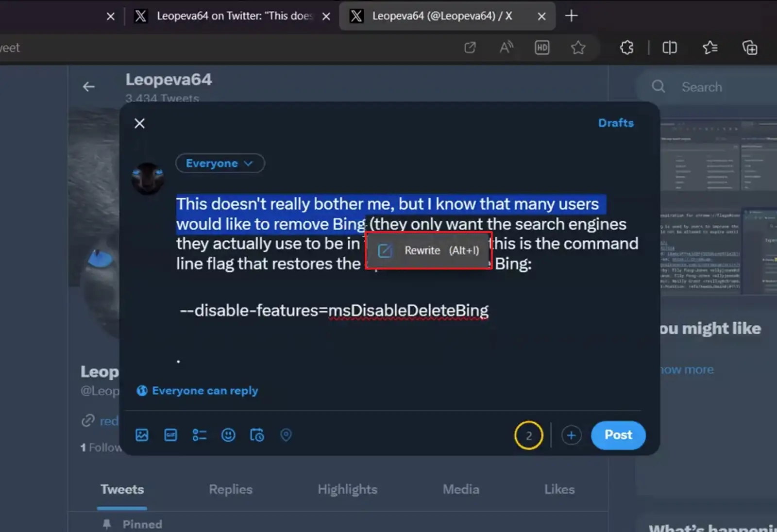Click the 'Show more' link in sidebar
Image resolution: width=777 pixels, height=532 pixels.
tap(687, 370)
